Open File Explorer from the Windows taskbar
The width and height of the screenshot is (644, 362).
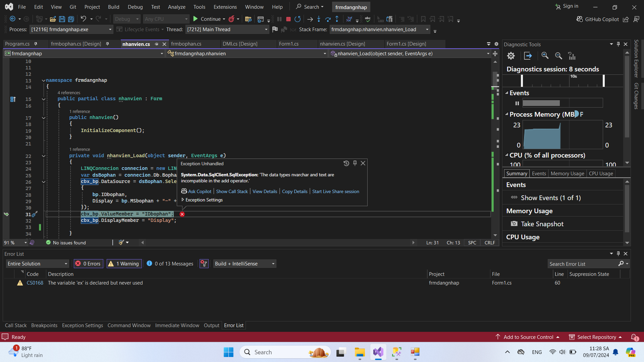click(360, 352)
